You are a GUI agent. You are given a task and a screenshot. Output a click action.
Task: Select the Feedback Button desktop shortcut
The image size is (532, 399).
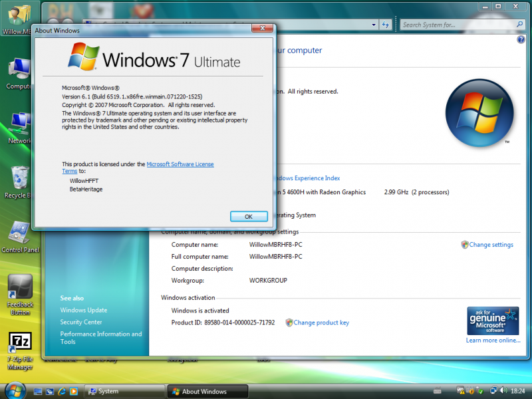(x=20, y=295)
